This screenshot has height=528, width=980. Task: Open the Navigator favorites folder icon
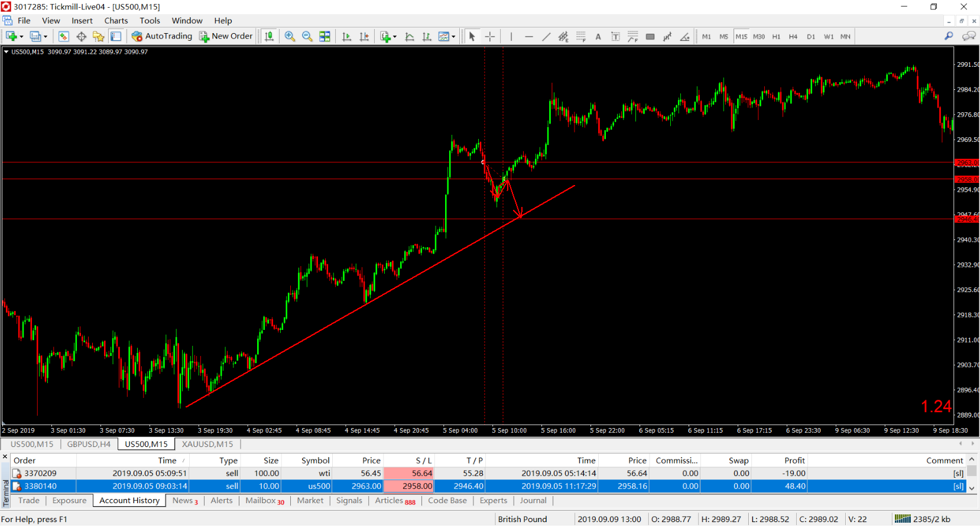99,36
